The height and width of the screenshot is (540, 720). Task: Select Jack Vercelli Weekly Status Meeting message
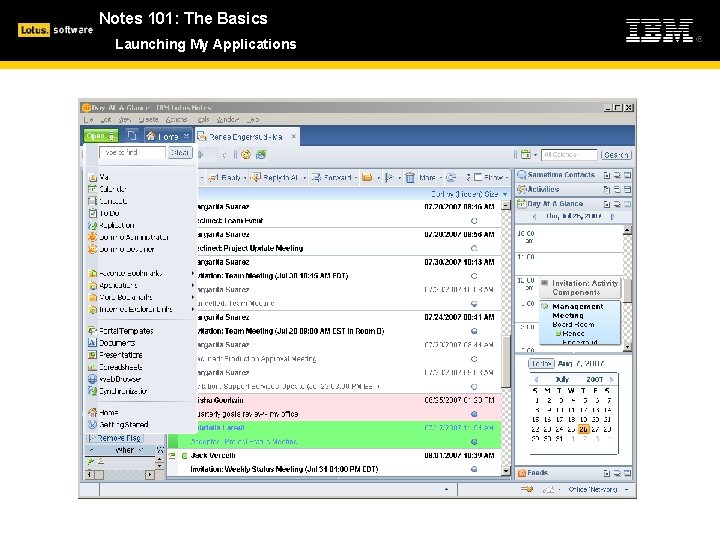[334, 462]
